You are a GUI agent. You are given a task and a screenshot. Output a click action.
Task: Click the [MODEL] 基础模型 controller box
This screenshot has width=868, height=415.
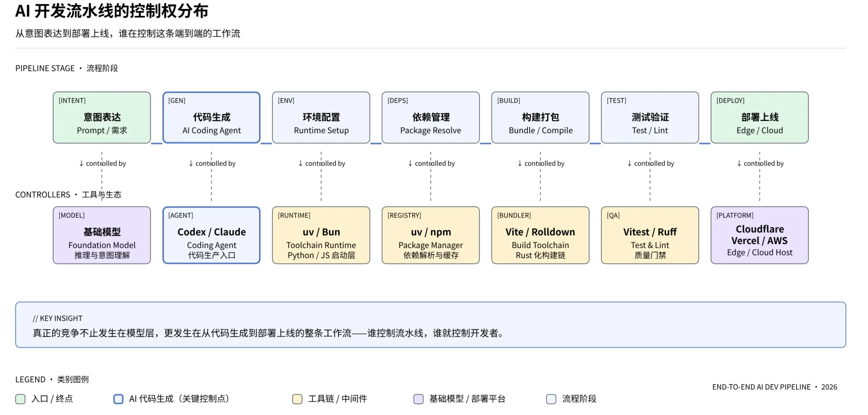102,235
